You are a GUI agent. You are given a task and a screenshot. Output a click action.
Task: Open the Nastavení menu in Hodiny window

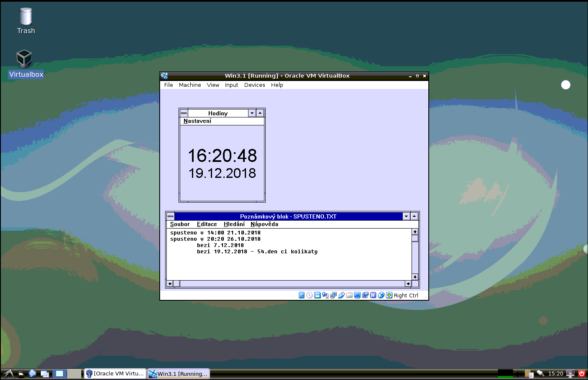click(x=197, y=121)
